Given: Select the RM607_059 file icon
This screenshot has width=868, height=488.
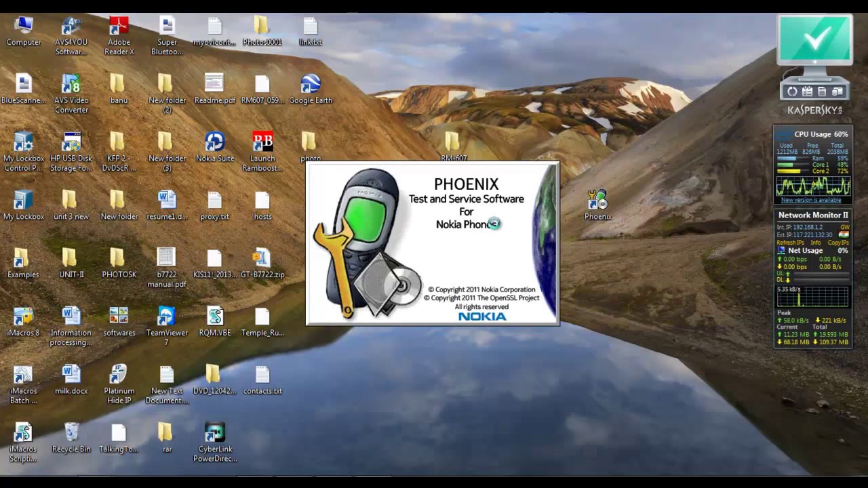Looking at the screenshot, I should coord(262,89).
